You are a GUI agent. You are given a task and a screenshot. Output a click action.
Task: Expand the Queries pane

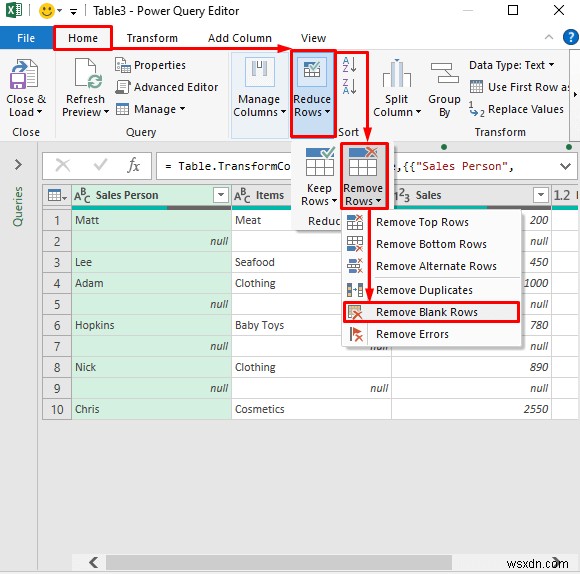(18, 164)
